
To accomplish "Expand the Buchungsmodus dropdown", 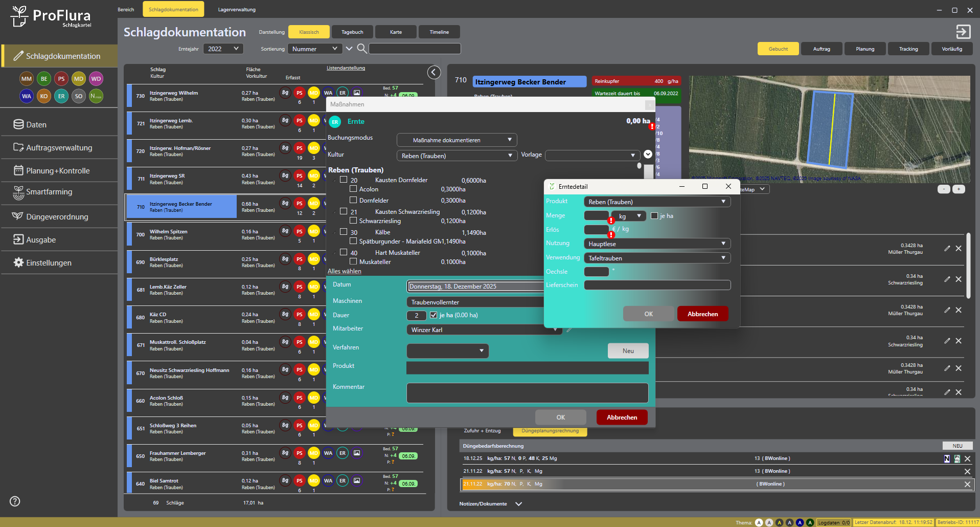I will point(457,140).
